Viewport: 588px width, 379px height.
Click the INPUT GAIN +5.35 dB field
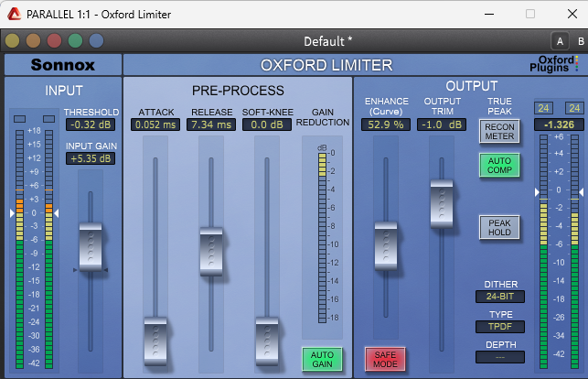[x=91, y=158]
